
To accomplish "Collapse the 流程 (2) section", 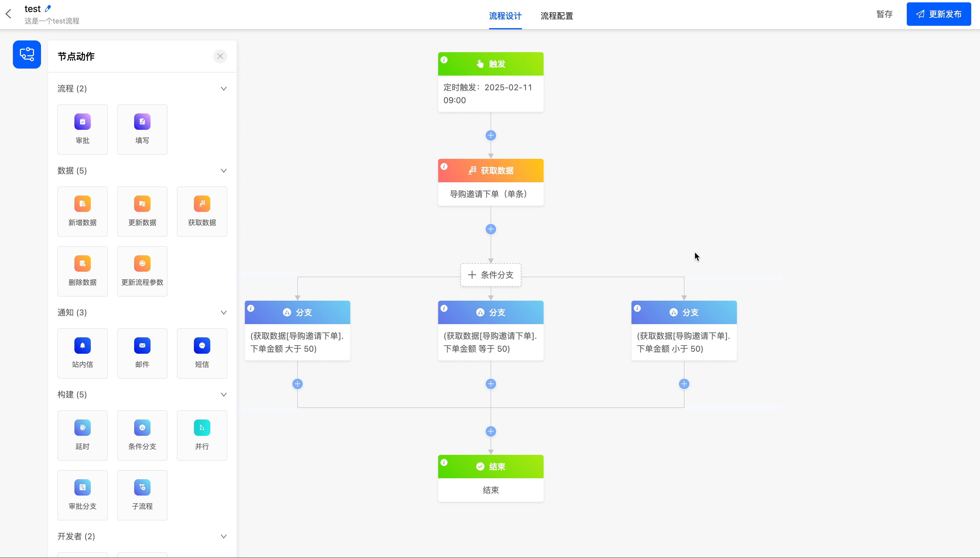I will (x=224, y=89).
